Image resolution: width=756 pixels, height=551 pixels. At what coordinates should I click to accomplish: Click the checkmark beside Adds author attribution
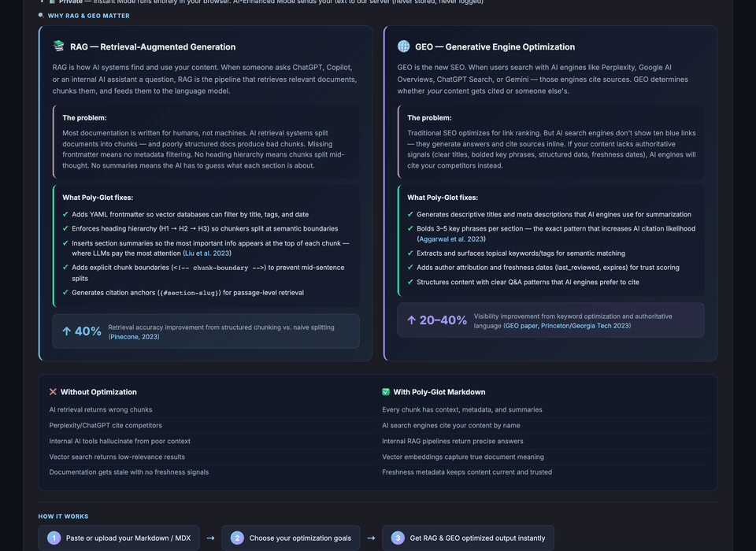click(410, 267)
